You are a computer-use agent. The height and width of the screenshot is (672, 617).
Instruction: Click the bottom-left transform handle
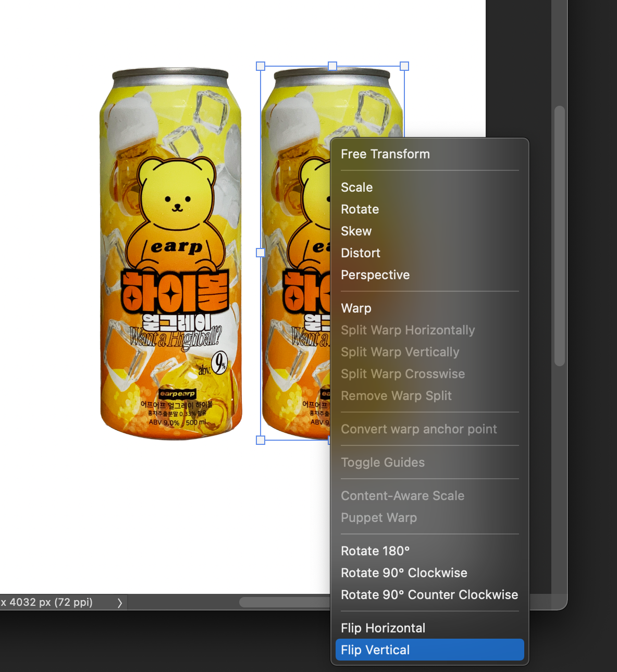pos(261,440)
